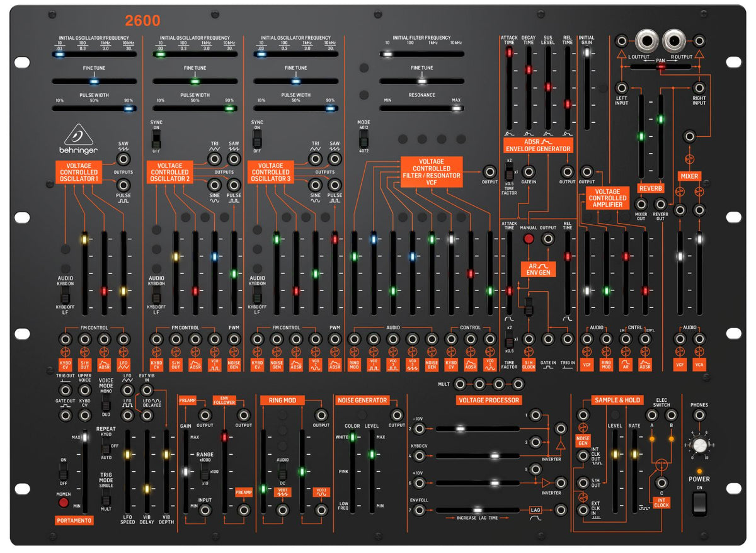Click the Noise Generator OUTPUT jack
This screenshot has width=756, height=553.
(396, 415)
